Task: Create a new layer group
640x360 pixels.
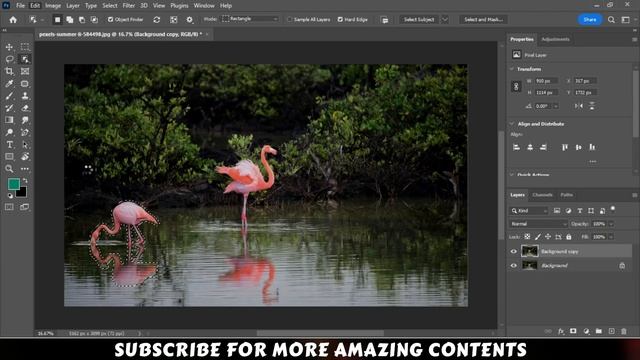Action: (x=599, y=331)
